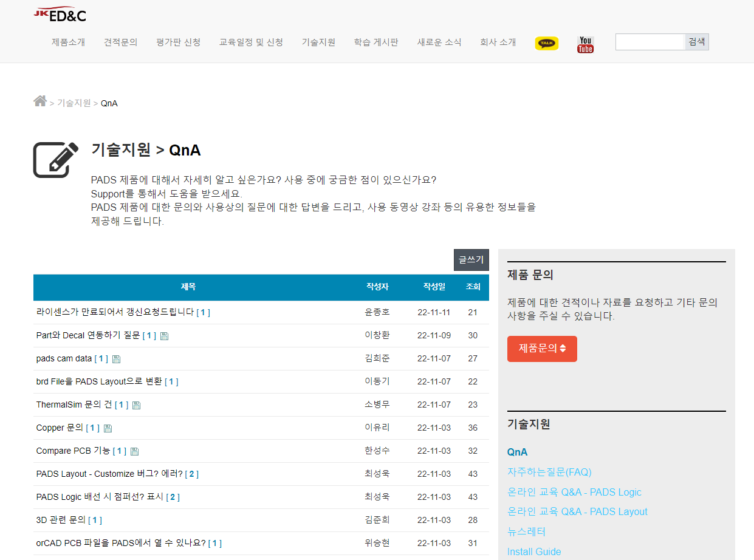Open post 3D 관련 문의

point(61,520)
